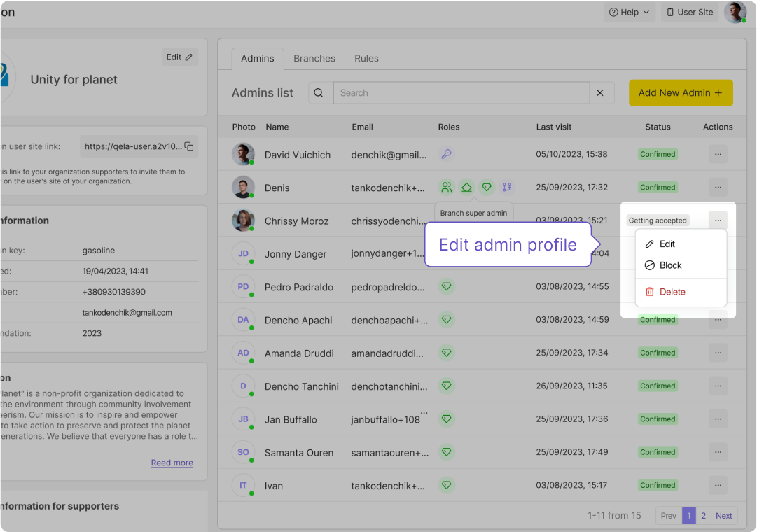
Task: Open actions menu for David Vuichich
Action: 718,154
